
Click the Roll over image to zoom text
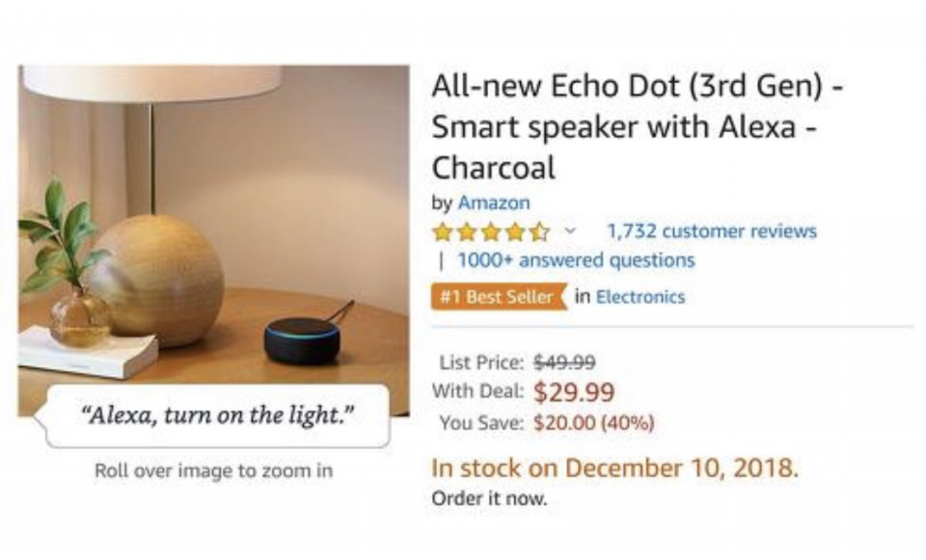click(x=214, y=471)
